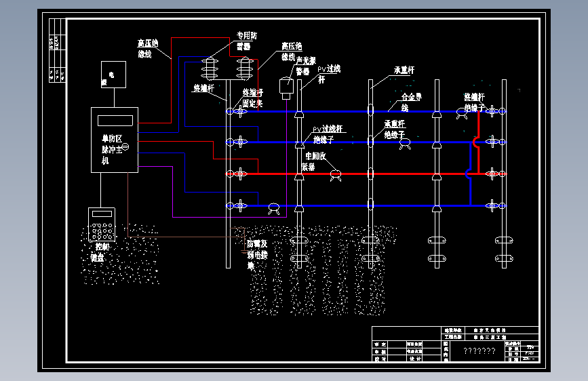Click the 电源 power supply box symbol
Viewport: 588px width, 381px height.
pos(113,75)
